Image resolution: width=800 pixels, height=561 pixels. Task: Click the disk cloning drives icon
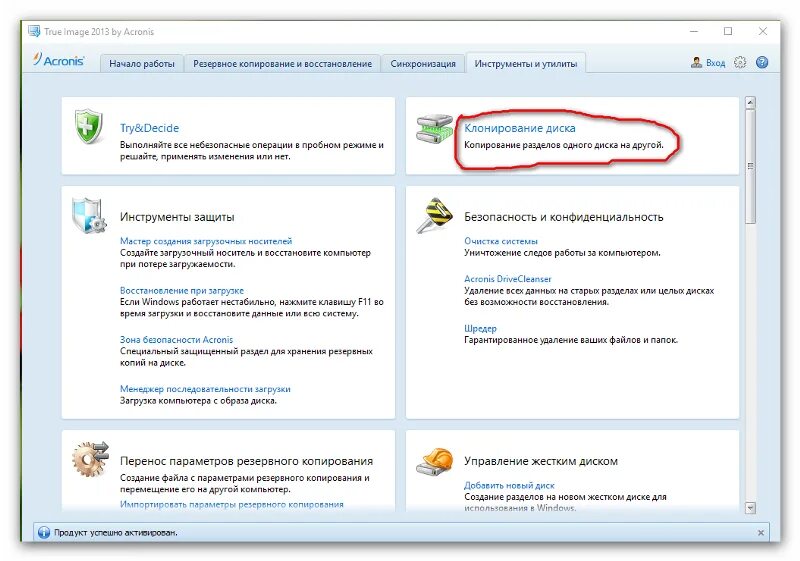(434, 129)
